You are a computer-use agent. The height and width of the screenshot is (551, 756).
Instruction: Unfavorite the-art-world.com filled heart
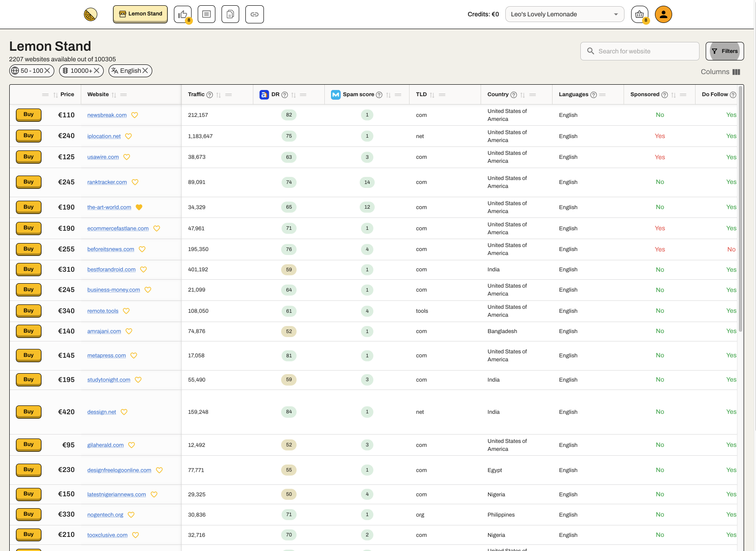[x=139, y=207]
